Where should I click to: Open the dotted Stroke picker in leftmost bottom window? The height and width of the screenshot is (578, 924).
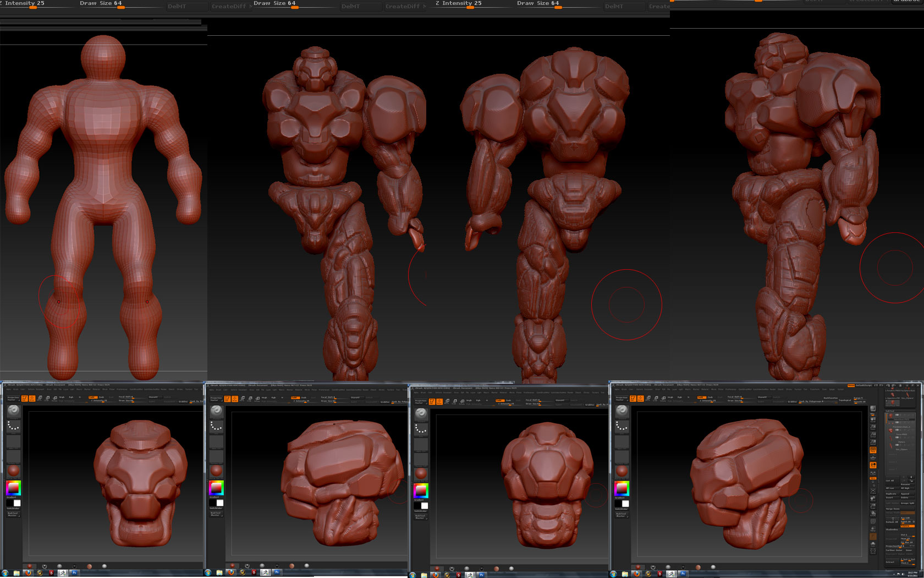13,426
